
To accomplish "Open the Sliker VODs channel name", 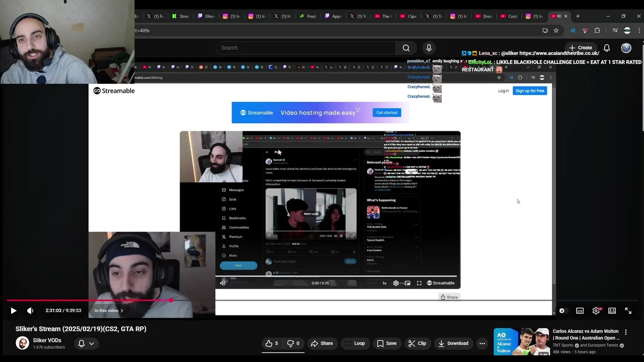I will point(47,340).
